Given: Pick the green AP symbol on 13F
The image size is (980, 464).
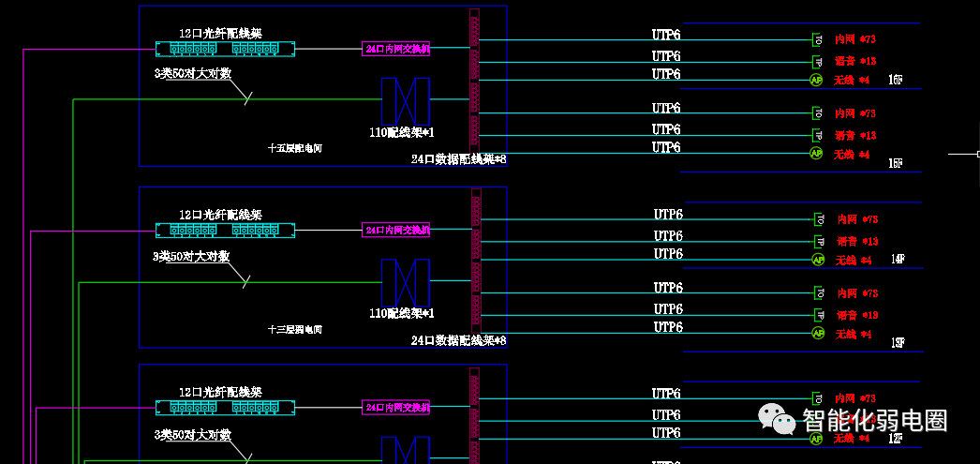Looking at the screenshot, I should tap(818, 333).
